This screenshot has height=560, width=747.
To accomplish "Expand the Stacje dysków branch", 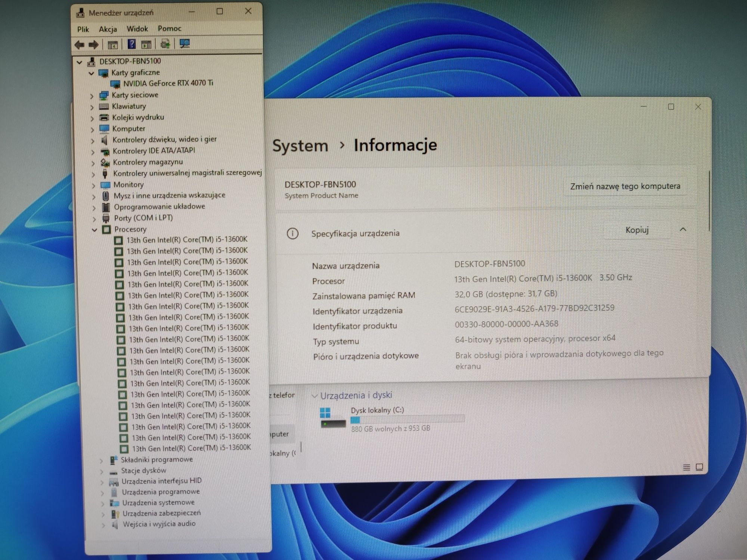I will tap(102, 472).
